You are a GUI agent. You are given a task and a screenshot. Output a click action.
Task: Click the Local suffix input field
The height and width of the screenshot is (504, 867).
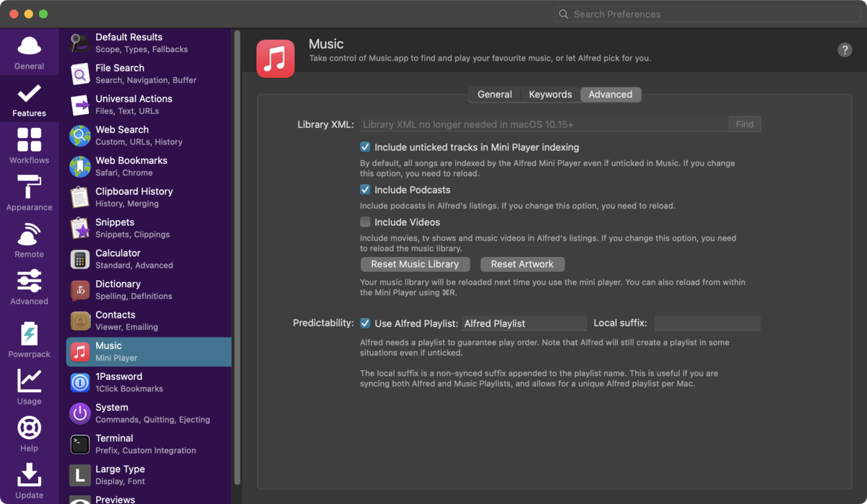click(x=707, y=323)
